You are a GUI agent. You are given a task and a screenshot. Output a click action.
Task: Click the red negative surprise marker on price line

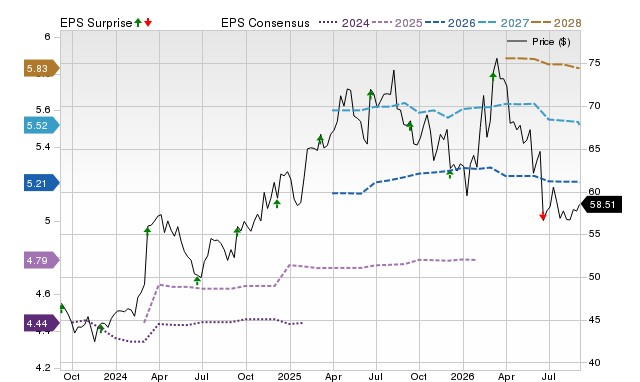pos(543,217)
